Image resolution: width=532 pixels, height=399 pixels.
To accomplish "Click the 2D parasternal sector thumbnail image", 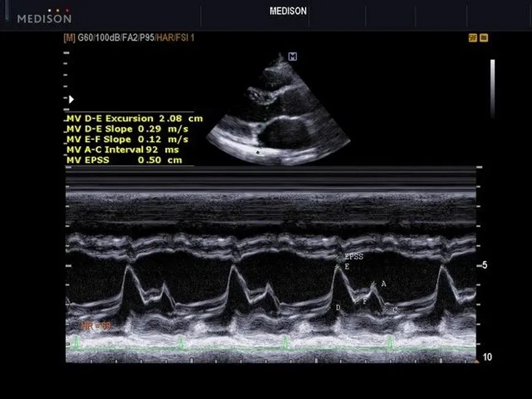I will (278, 110).
